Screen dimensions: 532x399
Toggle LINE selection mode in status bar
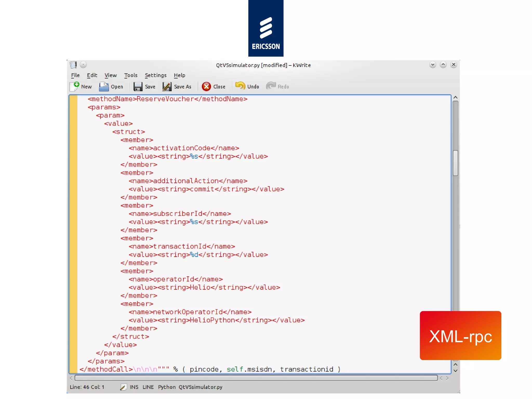[148, 387]
